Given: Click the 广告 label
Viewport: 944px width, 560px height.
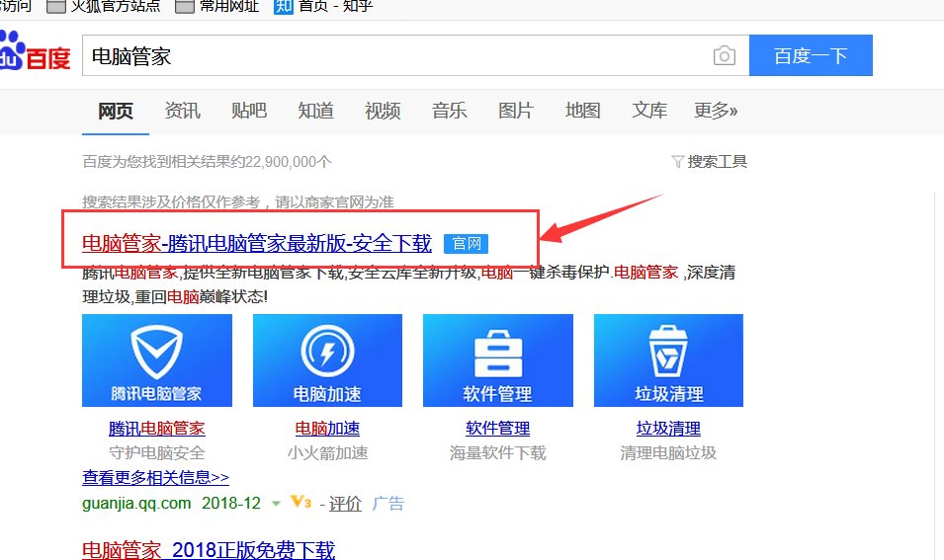Looking at the screenshot, I should tap(388, 504).
